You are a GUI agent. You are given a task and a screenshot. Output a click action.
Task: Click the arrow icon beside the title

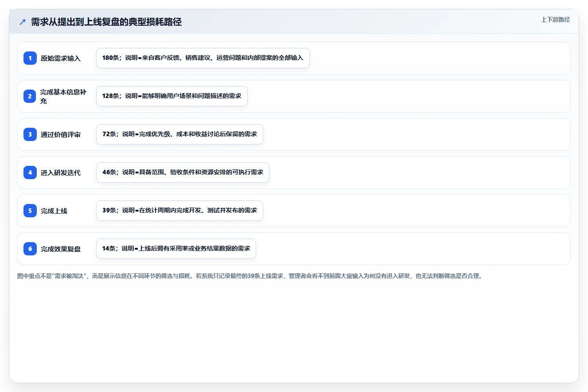tap(23, 22)
